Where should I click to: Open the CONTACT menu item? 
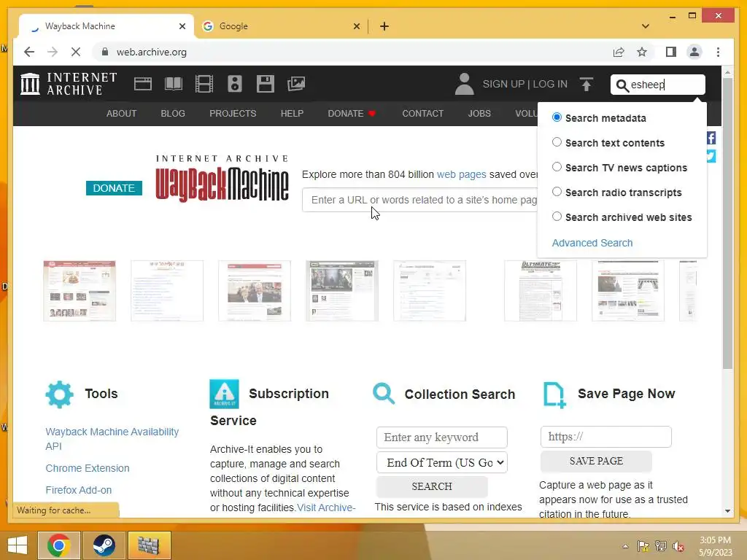pos(422,113)
